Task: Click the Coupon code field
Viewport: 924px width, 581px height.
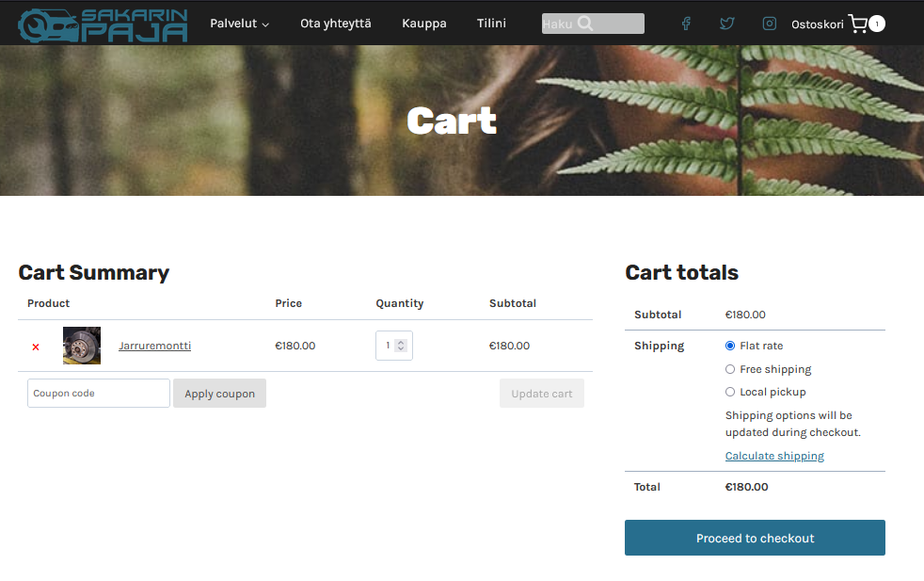Action: coord(99,394)
